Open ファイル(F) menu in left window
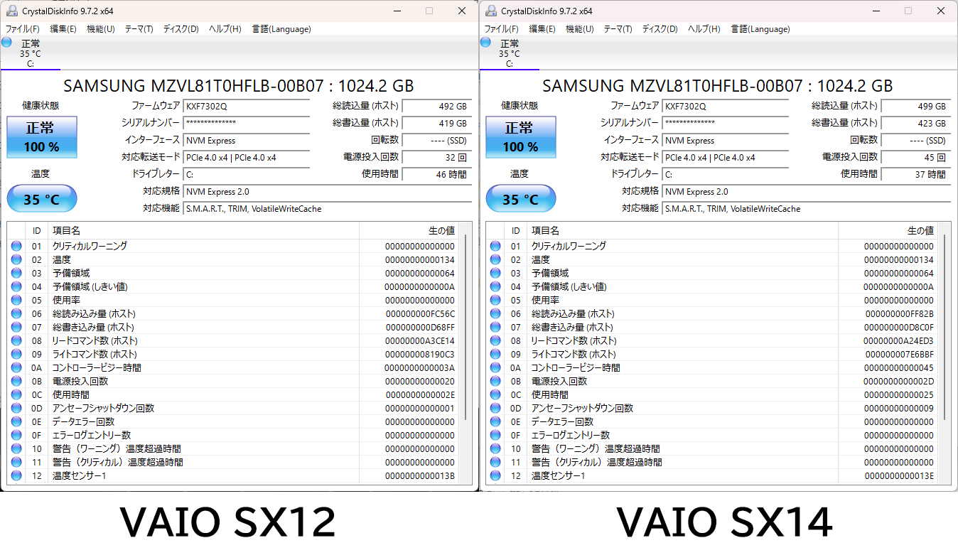The image size is (958, 560). [22, 29]
